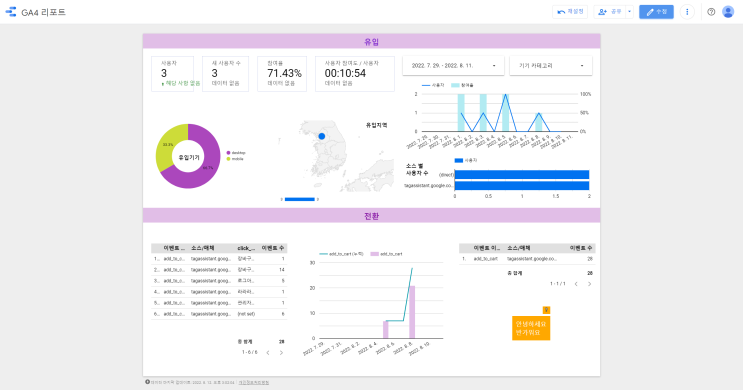Open the three-dot more options menu

687,12
